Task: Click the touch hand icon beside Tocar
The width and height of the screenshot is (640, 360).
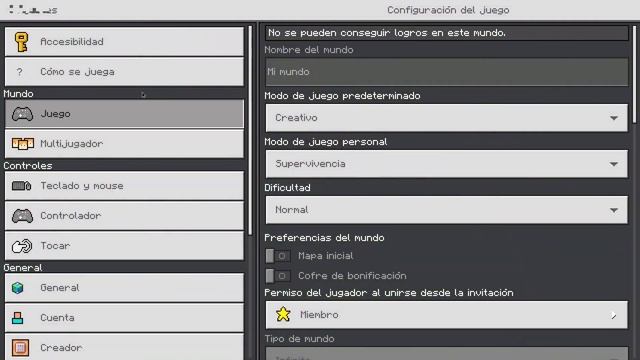Action: [x=22, y=246]
